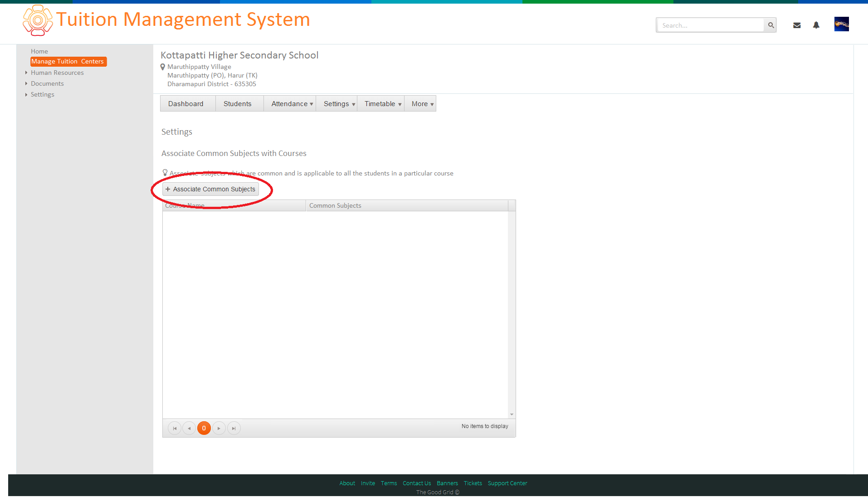Screen dimensions: 868x497
Task: Go to previous page of grid
Action: (189, 428)
